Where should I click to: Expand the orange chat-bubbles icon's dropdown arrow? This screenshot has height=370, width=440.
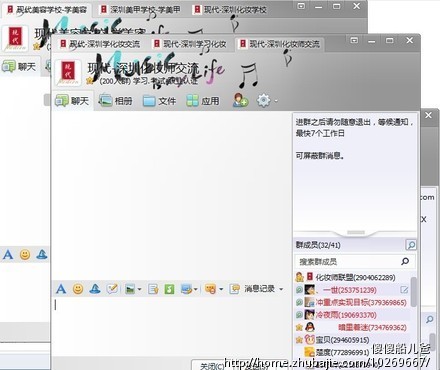(221, 289)
